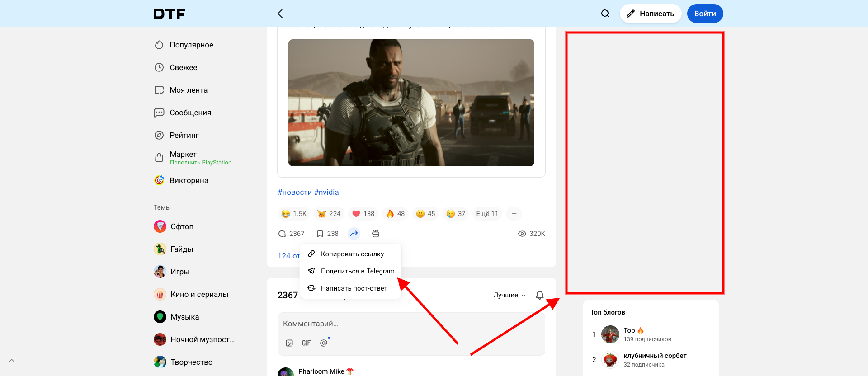
Task: Open search with the magnifier icon
Action: click(605, 14)
